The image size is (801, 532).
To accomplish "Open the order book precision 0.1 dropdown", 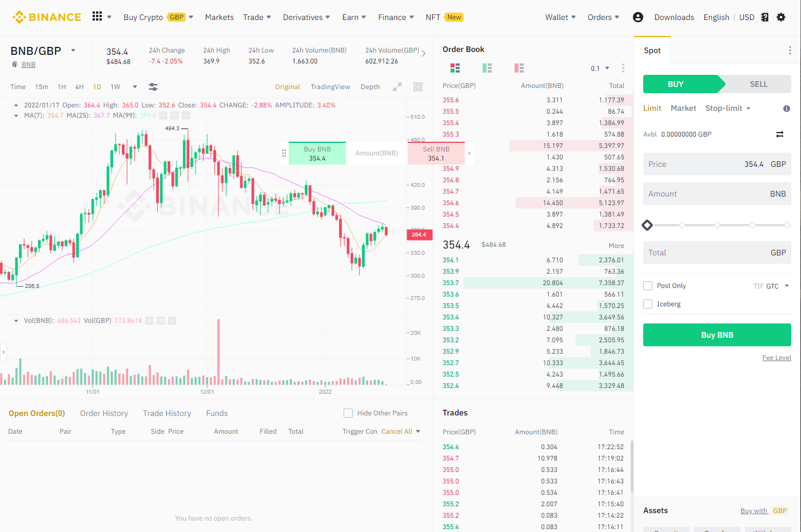I will tap(599, 67).
